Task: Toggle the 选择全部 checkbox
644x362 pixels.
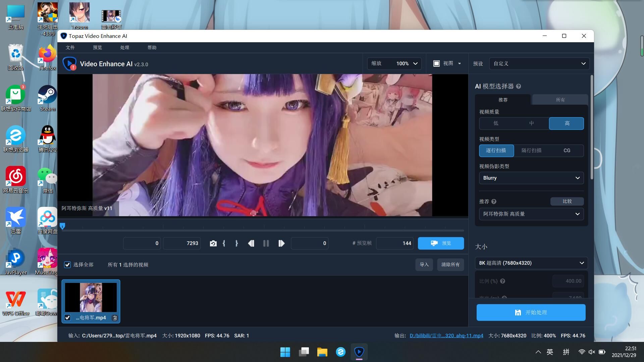Action: pos(67,265)
